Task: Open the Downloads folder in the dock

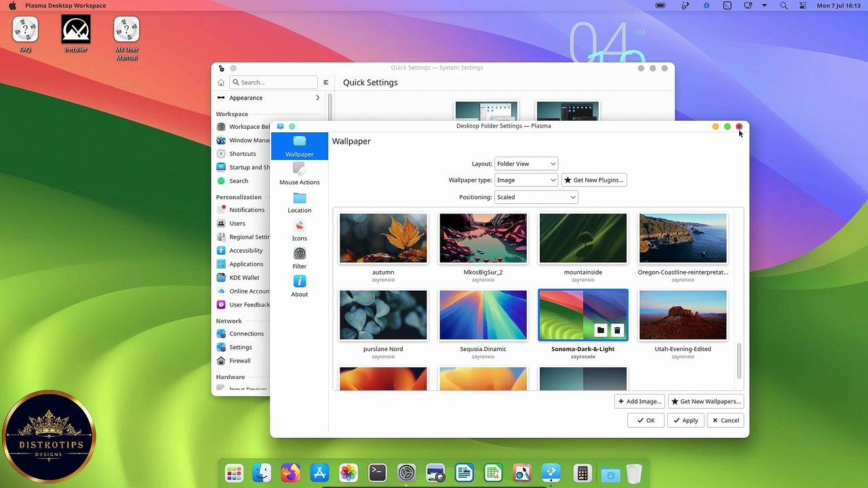Action: click(610, 474)
